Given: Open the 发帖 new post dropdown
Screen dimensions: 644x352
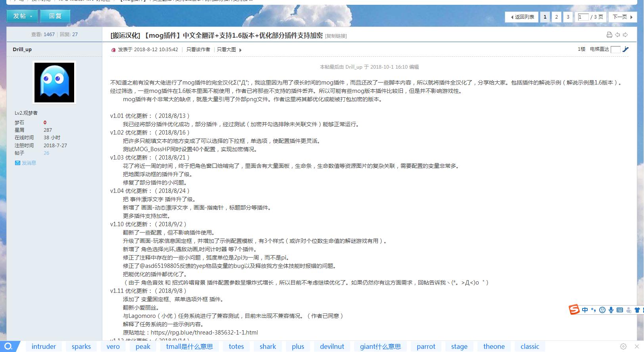Looking at the screenshot, I should point(22,16).
